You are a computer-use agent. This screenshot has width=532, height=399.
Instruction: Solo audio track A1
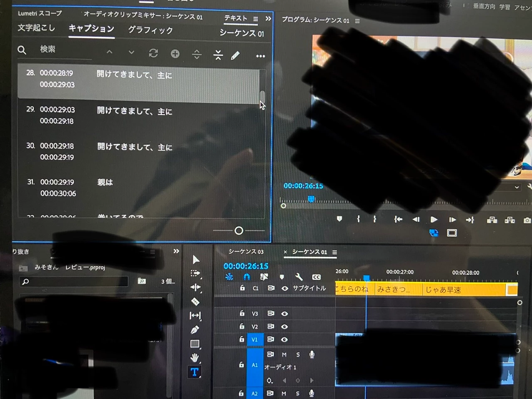point(298,354)
